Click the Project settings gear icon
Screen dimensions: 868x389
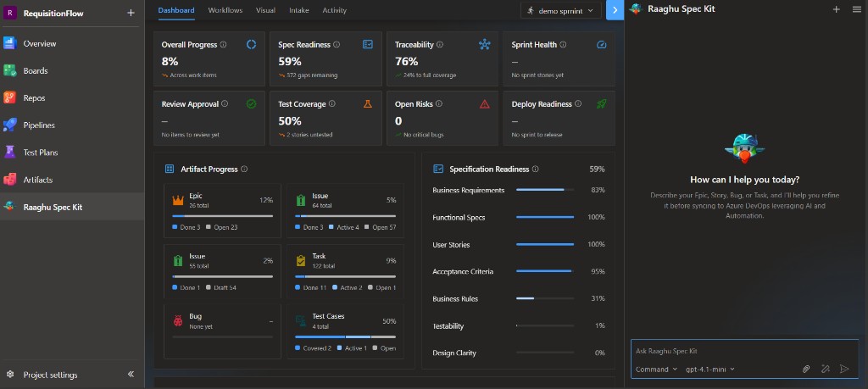click(x=9, y=375)
